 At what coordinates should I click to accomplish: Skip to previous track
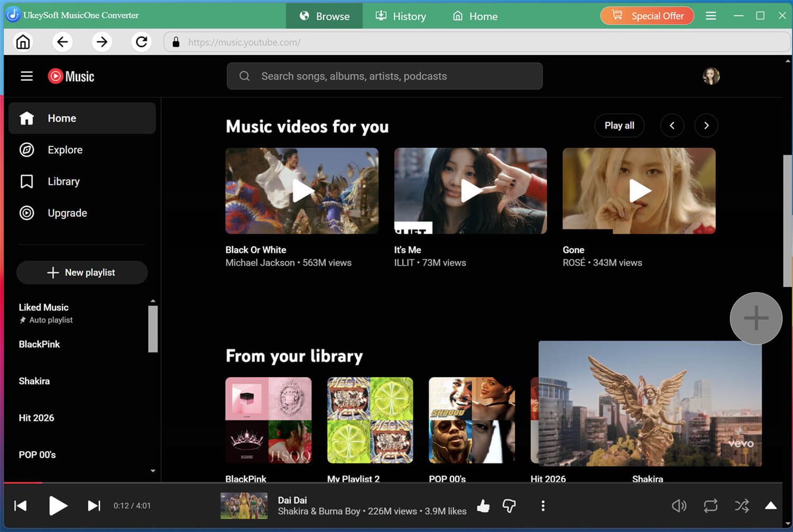[x=21, y=506]
